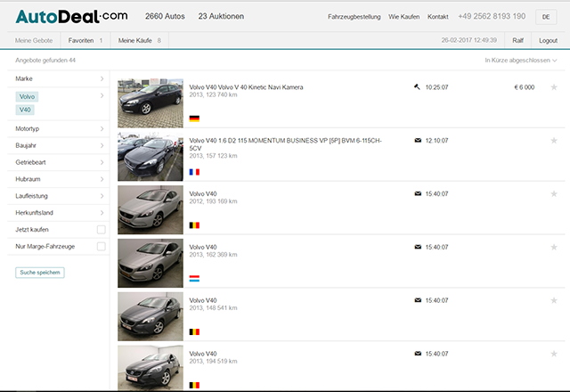Open the Kontakt menu item
Image resolution: width=570 pixels, height=392 pixels.
click(437, 17)
